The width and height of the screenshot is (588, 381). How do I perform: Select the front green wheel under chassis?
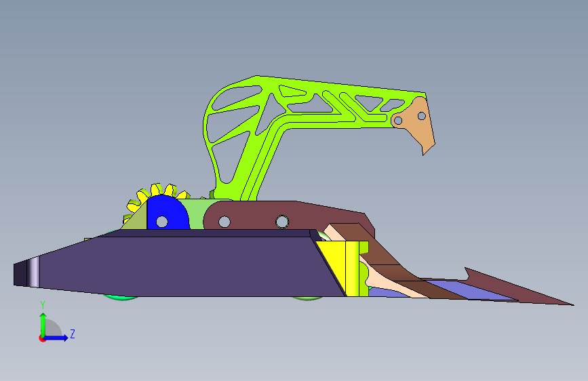point(307,298)
